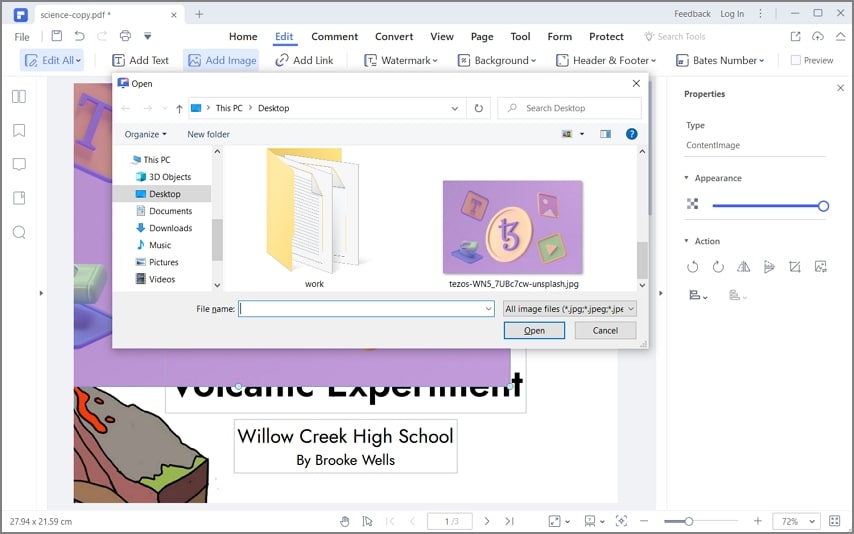The height and width of the screenshot is (534, 854).
Task: Click Add Link tool
Action: (304, 60)
